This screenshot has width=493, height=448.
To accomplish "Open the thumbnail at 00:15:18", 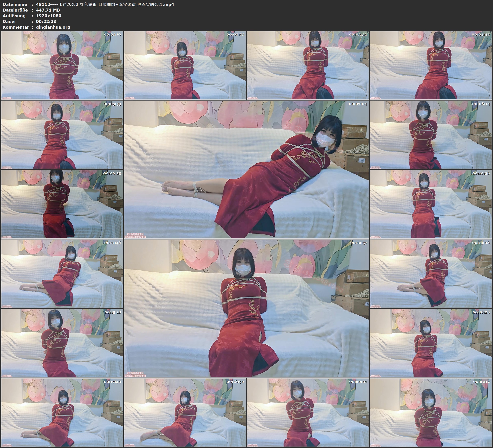I will click(x=62, y=343).
